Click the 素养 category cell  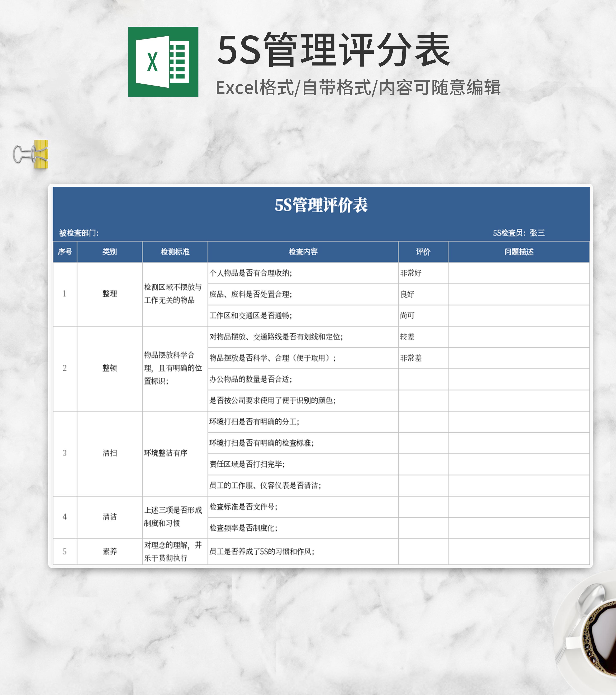pos(110,551)
